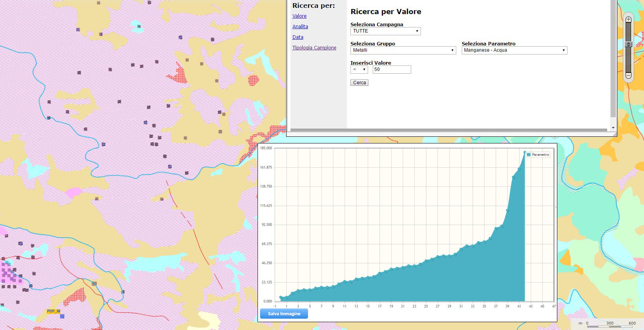
Task: Click the map zoom slider handle
Action: (628, 44)
